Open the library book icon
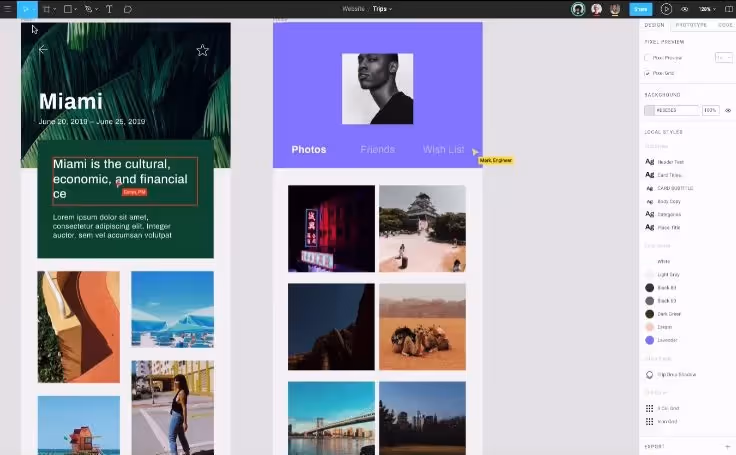This screenshot has width=736, height=455. coord(729,9)
